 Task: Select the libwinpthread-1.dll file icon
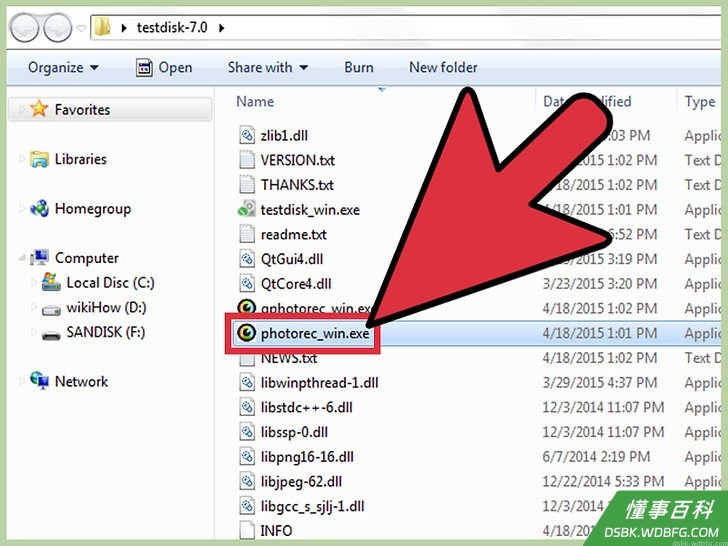click(247, 382)
